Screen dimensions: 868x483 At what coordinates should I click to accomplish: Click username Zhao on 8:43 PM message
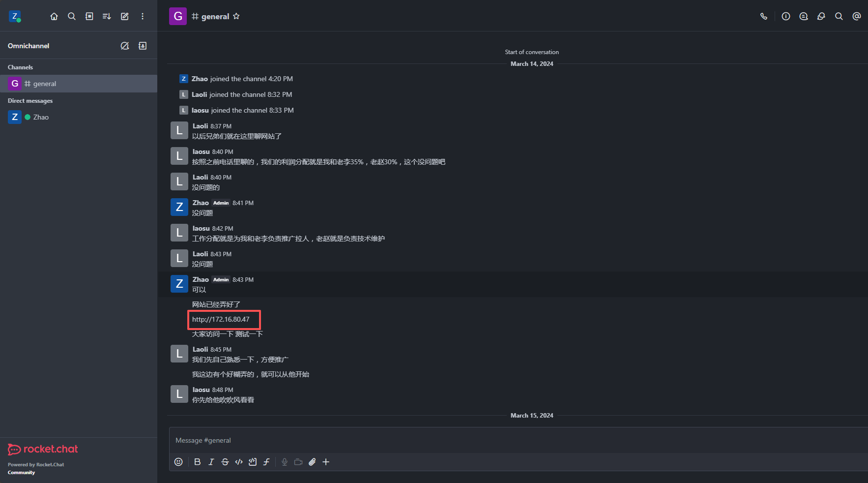(x=201, y=279)
